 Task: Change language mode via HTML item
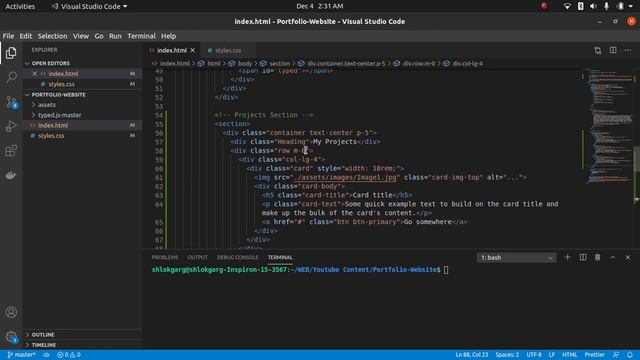coord(569,355)
